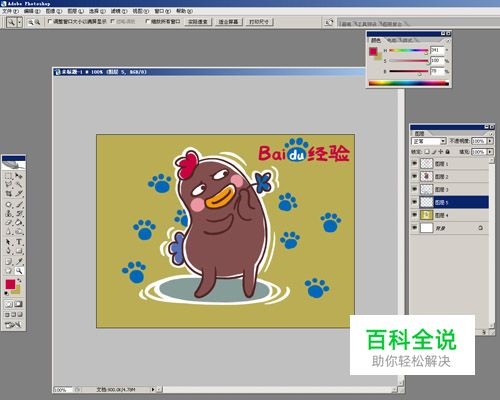500x400 pixels.
Task: Select the Eraser tool
Action: coord(9,222)
